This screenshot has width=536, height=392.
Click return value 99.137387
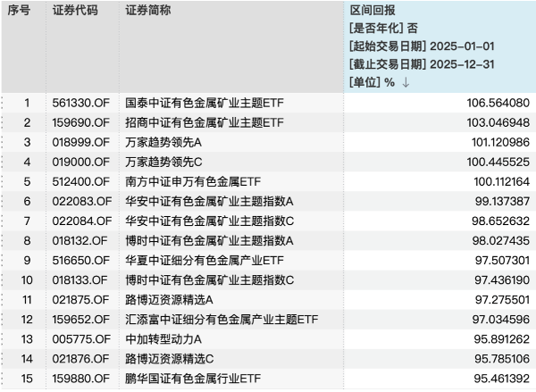tap(502, 201)
